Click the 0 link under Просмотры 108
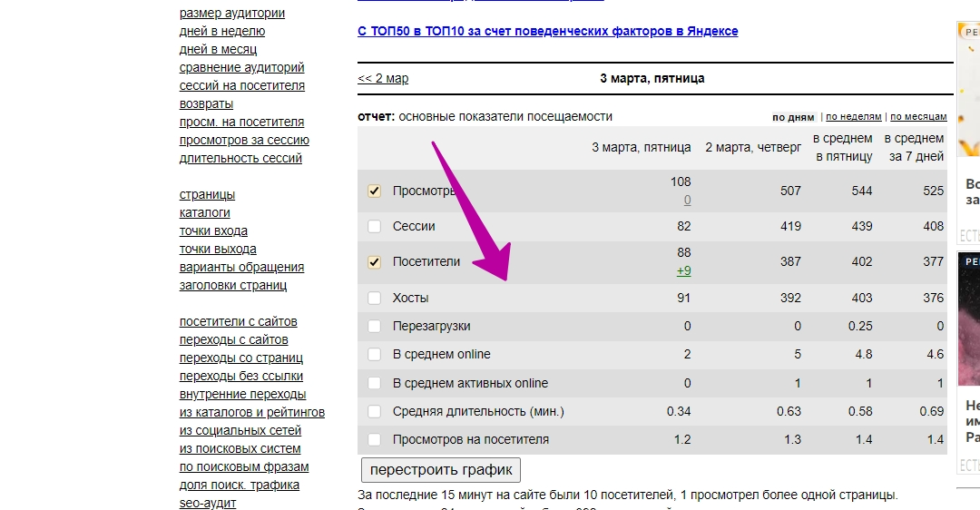Screen dimensions: 980x510 687,200
